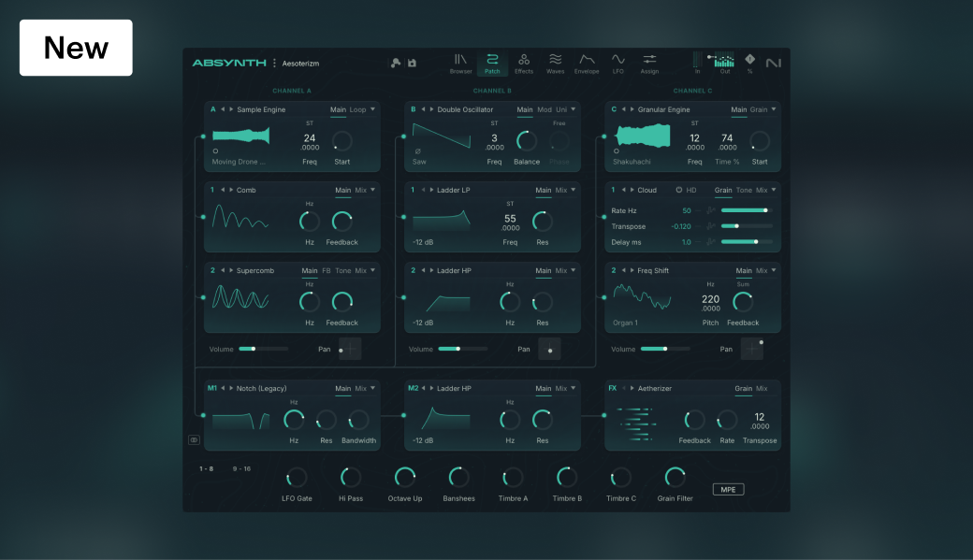Select next filter type after Ladder LP
This screenshot has width=973, height=560.
pyautogui.click(x=432, y=190)
